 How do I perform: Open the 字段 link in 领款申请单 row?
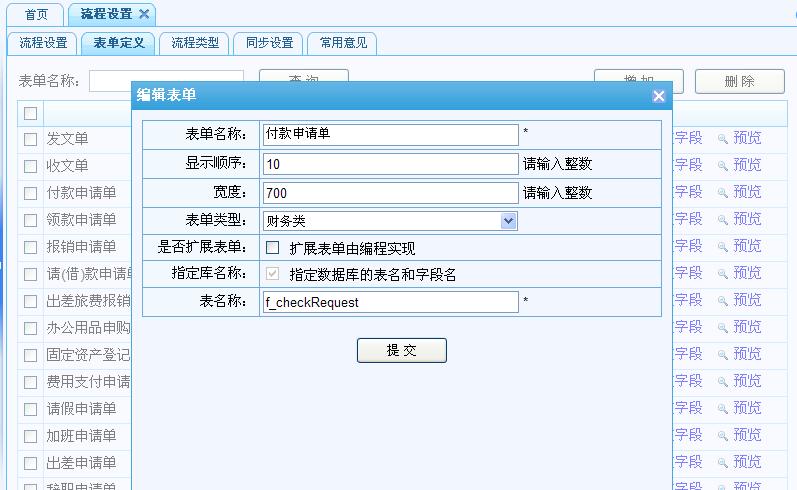click(688, 220)
